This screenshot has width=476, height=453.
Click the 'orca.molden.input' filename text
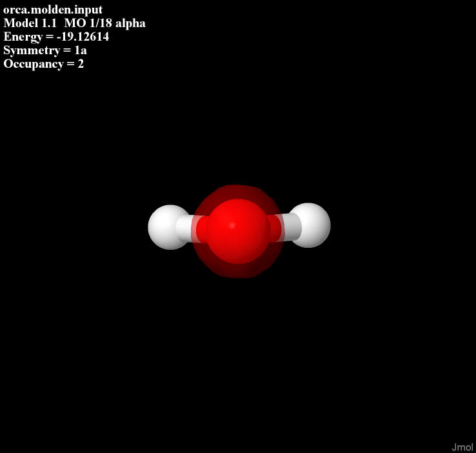click(x=53, y=10)
